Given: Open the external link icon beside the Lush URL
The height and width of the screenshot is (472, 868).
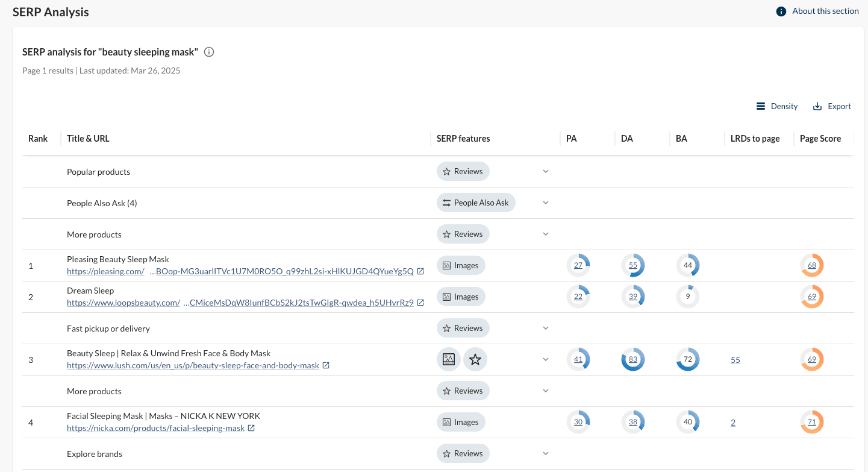Looking at the screenshot, I should tap(326, 365).
